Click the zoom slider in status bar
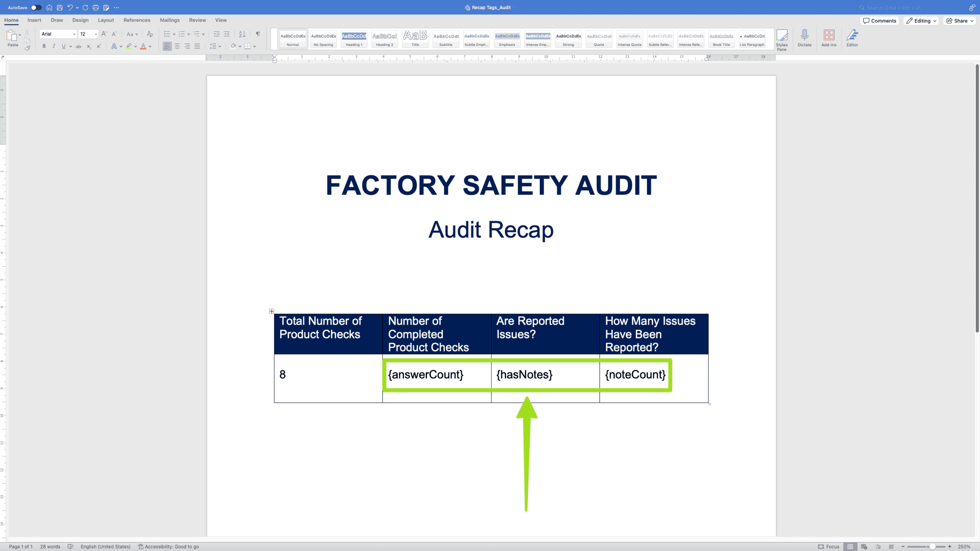The image size is (980, 551). click(x=932, y=546)
